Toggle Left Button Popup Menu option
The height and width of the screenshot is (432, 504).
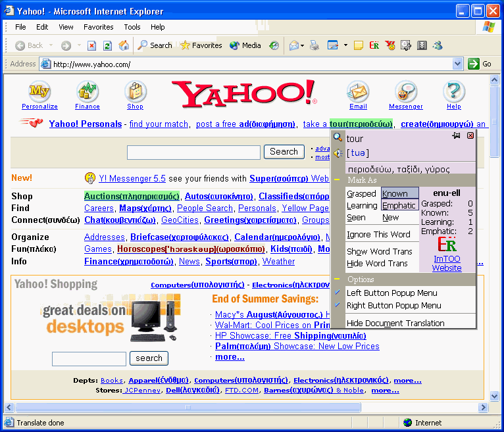392,293
